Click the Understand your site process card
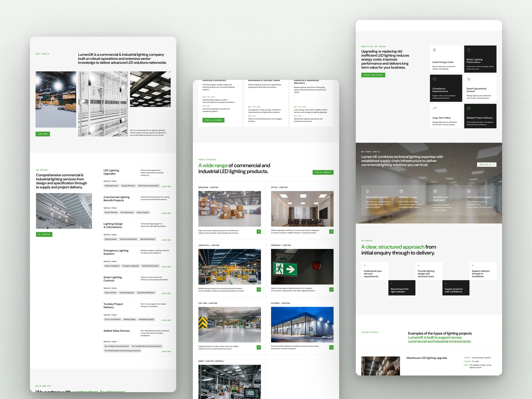532x399 pixels. 375,271
